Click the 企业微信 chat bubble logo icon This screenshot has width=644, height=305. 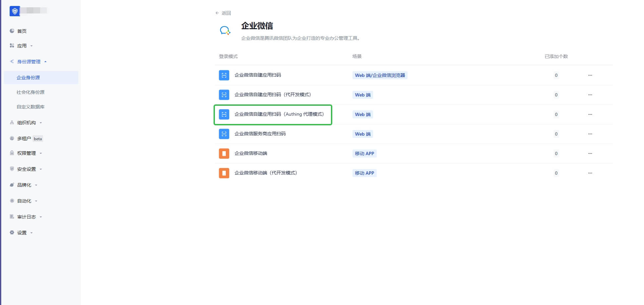(x=225, y=30)
